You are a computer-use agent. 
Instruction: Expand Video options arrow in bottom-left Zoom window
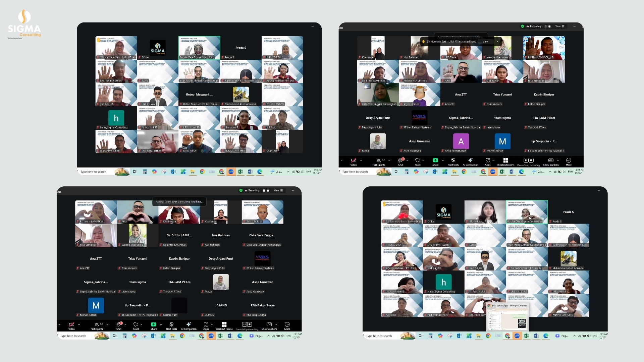79,324
